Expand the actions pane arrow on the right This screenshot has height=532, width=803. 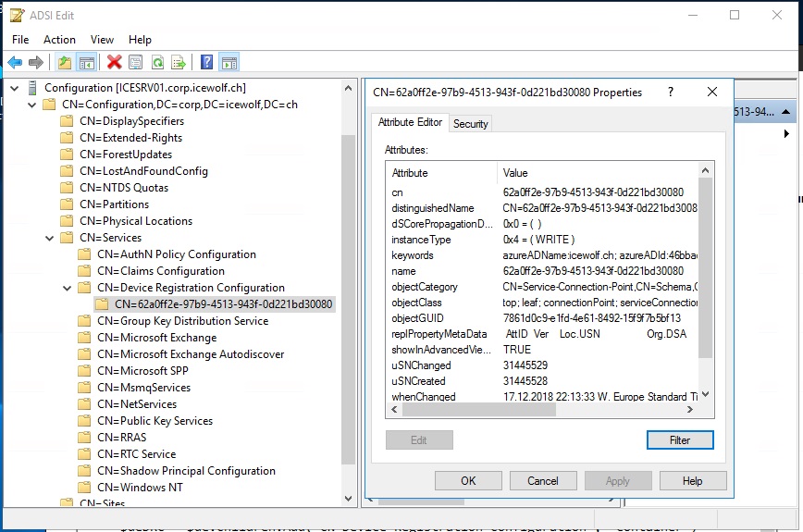tap(786, 133)
